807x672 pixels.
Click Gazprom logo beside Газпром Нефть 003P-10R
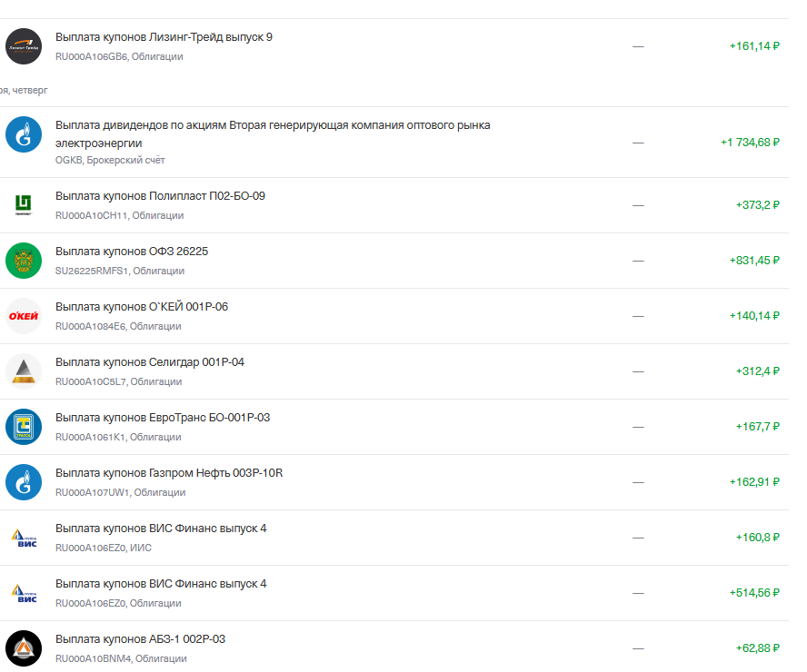click(x=24, y=482)
